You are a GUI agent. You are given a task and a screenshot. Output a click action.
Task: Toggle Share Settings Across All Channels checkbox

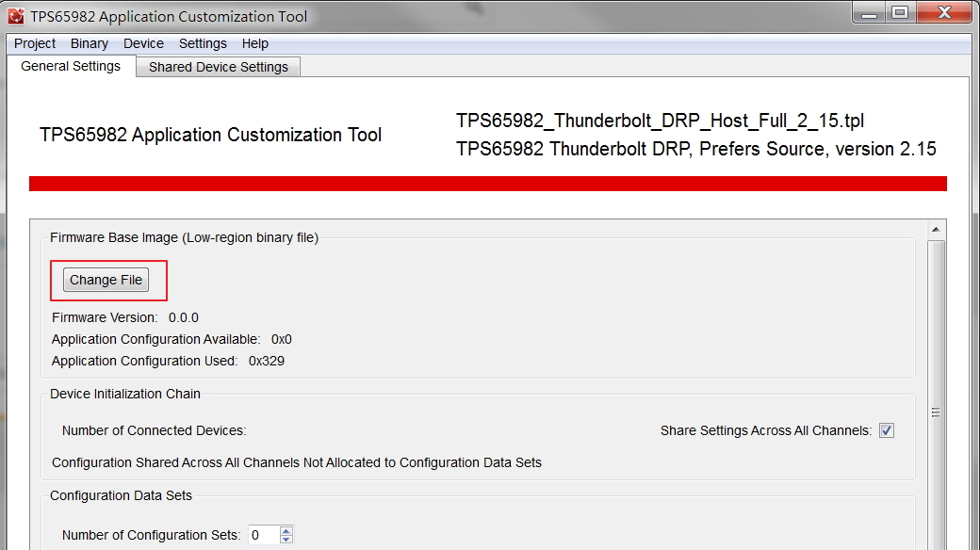[x=887, y=430]
